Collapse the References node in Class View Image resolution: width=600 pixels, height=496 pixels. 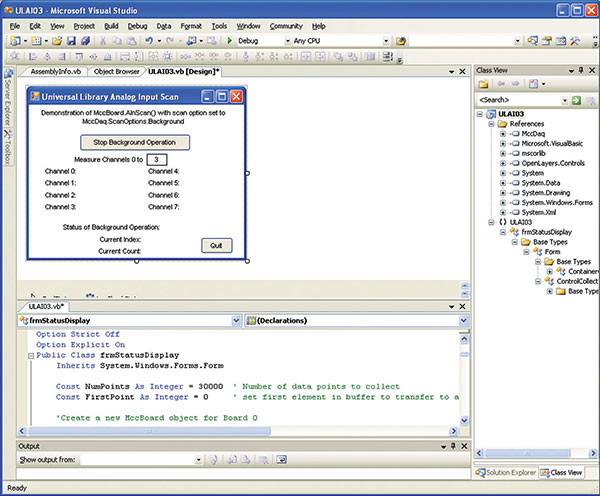click(x=491, y=123)
